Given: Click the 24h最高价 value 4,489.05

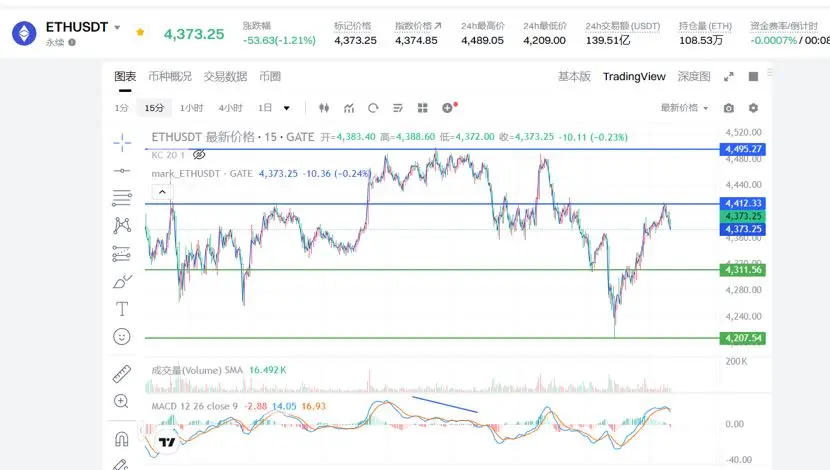Looking at the screenshot, I should 482,40.
